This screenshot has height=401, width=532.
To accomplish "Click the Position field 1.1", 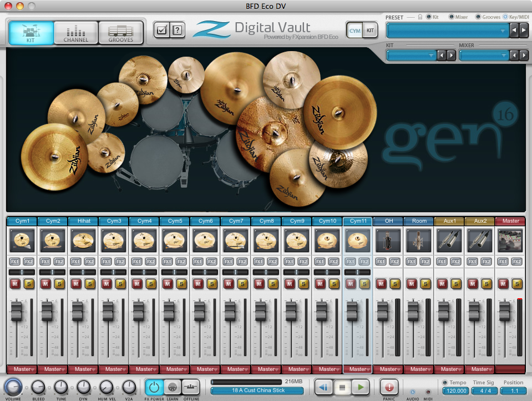I will [514, 391].
